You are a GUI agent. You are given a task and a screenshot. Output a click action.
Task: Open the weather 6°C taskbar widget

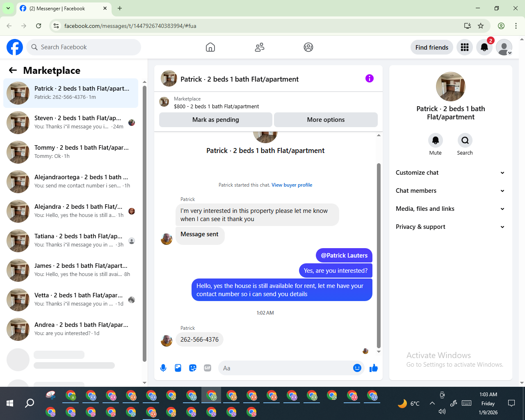click(x=409, y=404)
